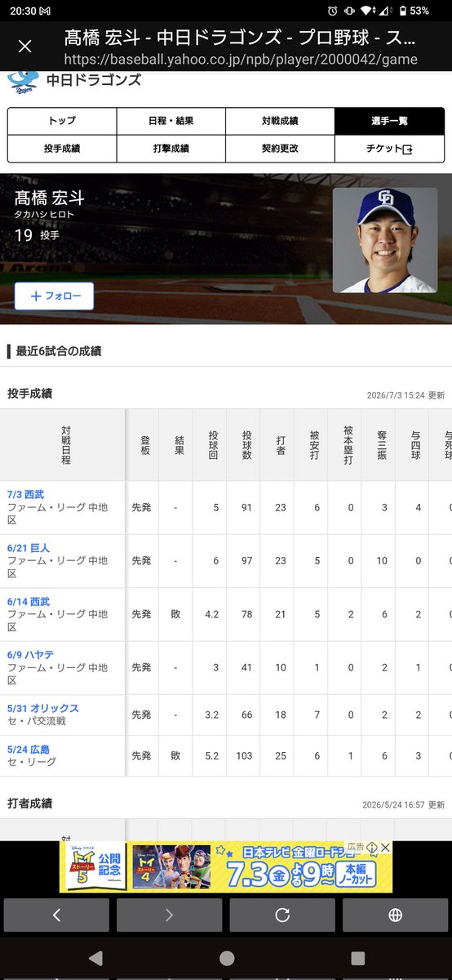This screenshot has width=452, height=980.
Task: Reload the page with refresh icon
Action: (x=281, y=915)
